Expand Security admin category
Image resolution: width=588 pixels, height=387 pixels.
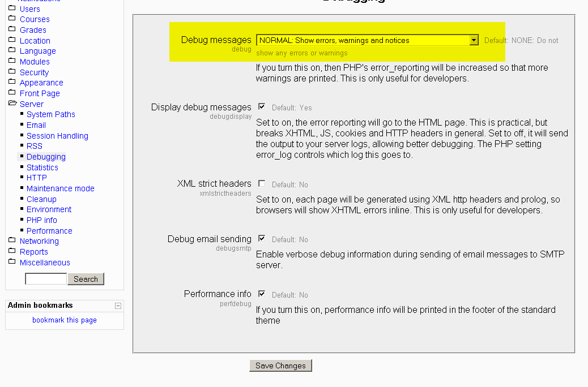pyautogui.click(x=34, y=72)
